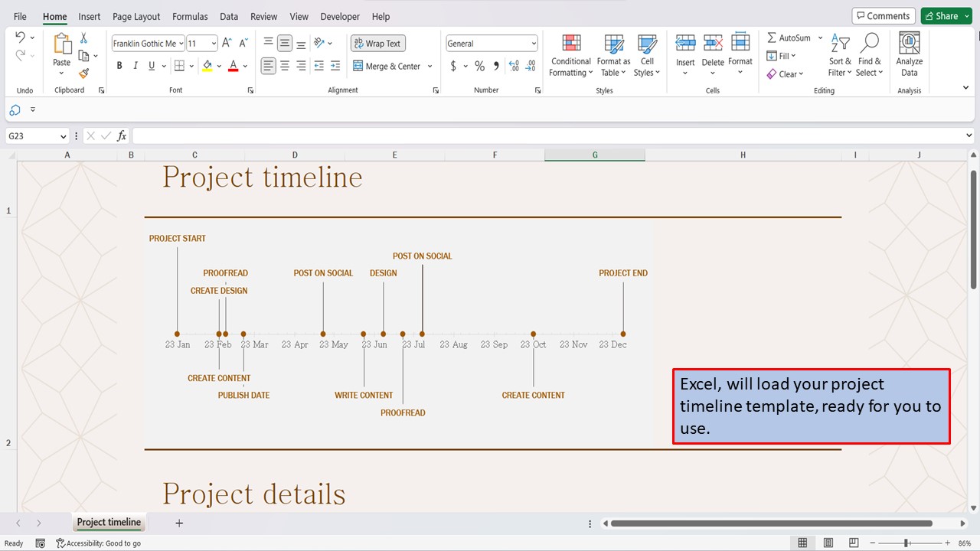Open the Number Format dropdown

click(491, 43)
